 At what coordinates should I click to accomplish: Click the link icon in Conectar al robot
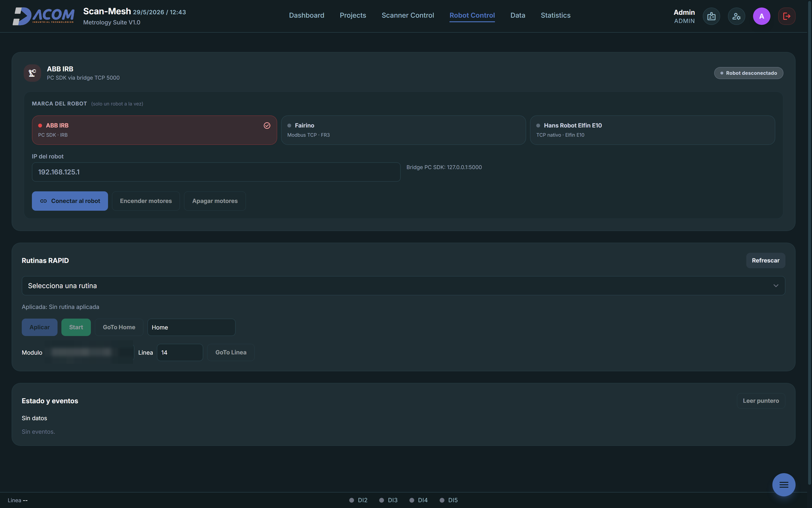pyautogui.click(x=44, y=201)
